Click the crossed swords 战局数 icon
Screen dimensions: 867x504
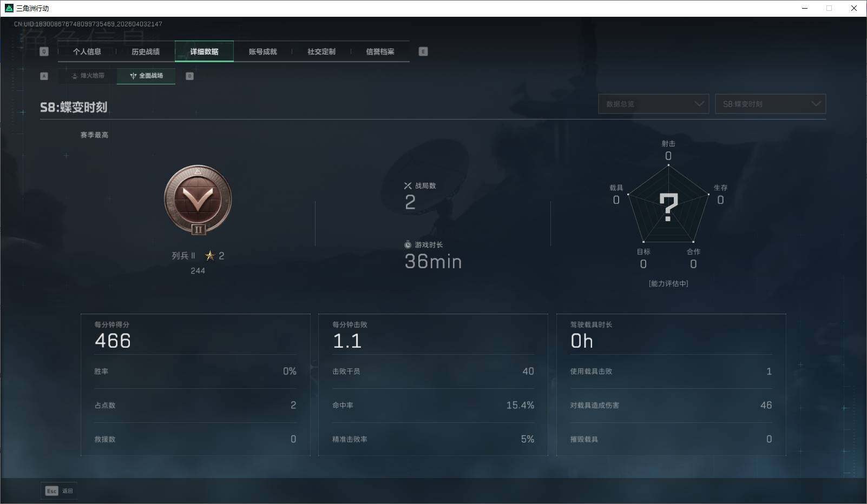pos(408,185)
